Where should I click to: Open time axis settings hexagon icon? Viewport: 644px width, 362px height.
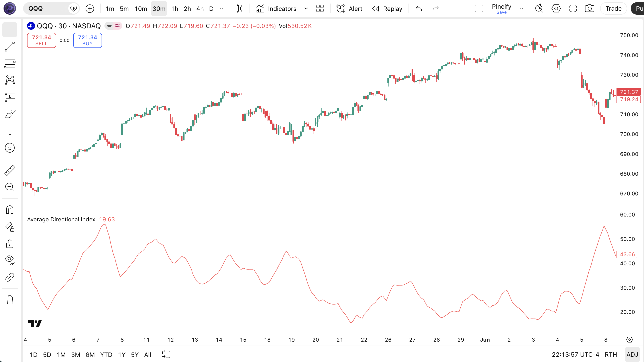[x=630, y=340]
